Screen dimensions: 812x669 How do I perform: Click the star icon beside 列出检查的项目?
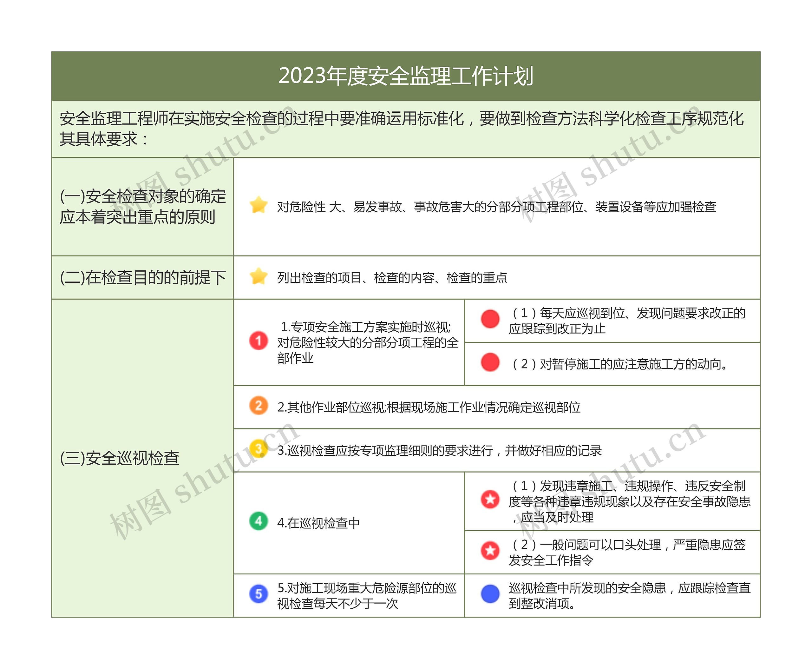259,276
